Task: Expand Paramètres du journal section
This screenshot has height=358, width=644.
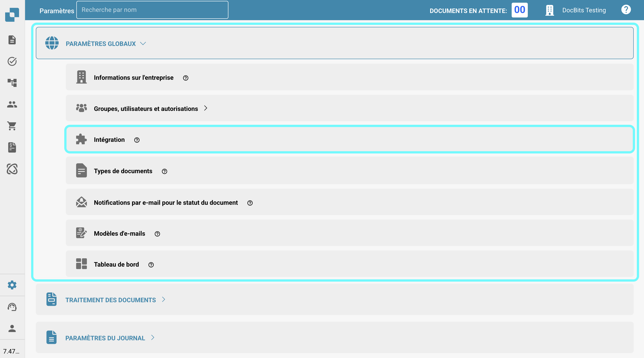Action: [x=105, y=338]
